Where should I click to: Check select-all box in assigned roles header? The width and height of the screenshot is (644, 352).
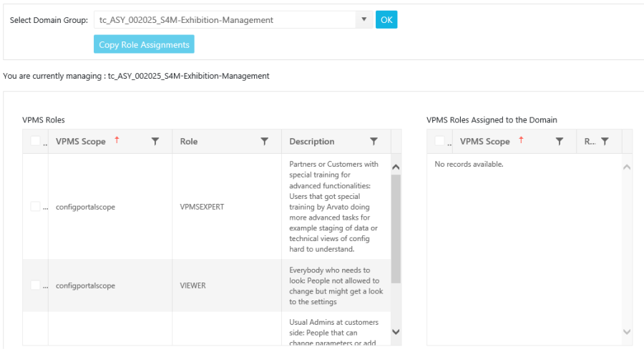(x=440, y=142)
